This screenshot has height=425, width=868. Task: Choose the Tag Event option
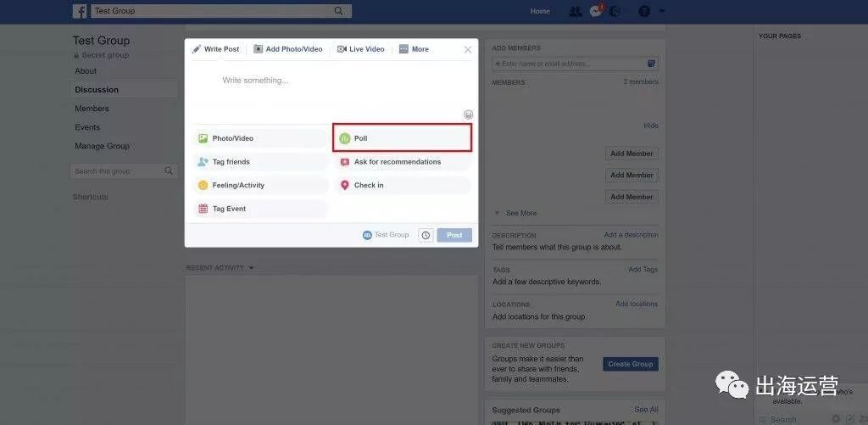coord(261,209)
